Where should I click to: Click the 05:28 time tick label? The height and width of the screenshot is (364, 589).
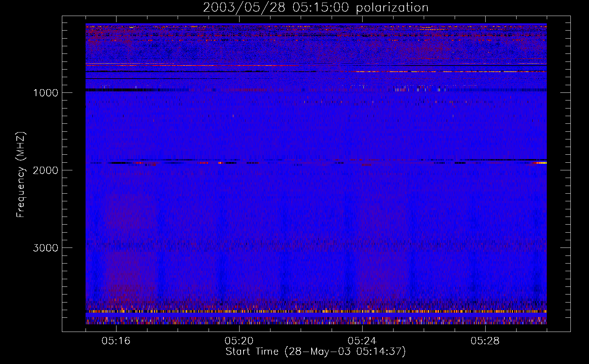485,341
